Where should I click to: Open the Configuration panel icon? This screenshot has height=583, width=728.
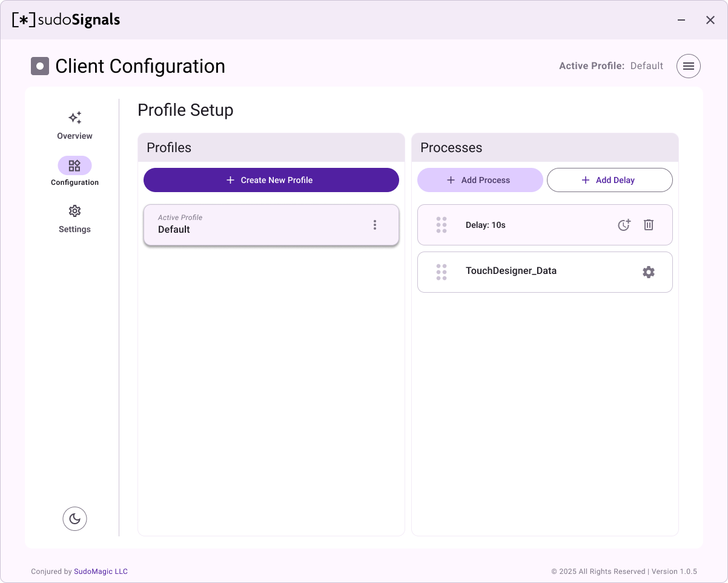pos(74,165)
